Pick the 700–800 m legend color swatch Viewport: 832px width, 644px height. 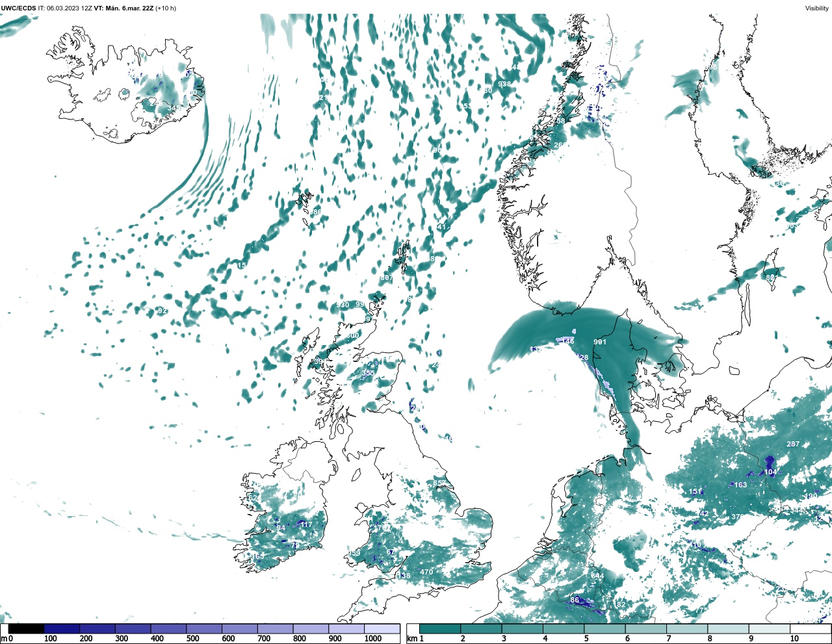point(275,629)
